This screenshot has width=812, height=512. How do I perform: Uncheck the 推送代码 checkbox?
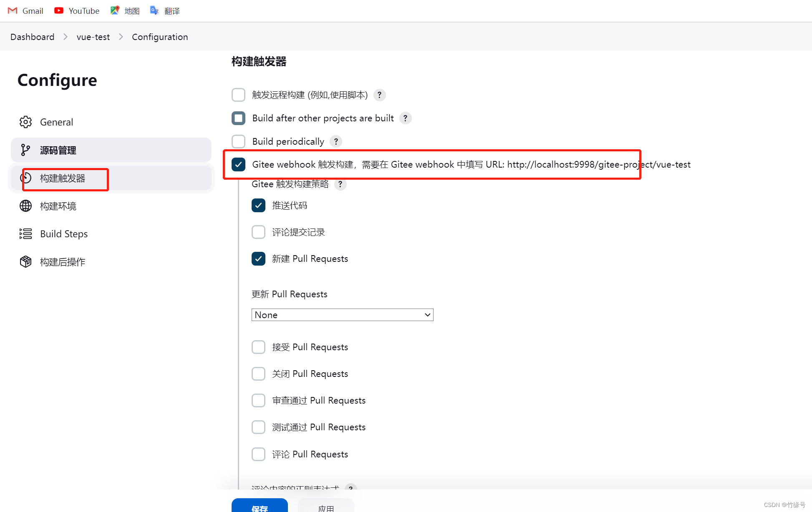pyautogui.click(x=259, y=206)
